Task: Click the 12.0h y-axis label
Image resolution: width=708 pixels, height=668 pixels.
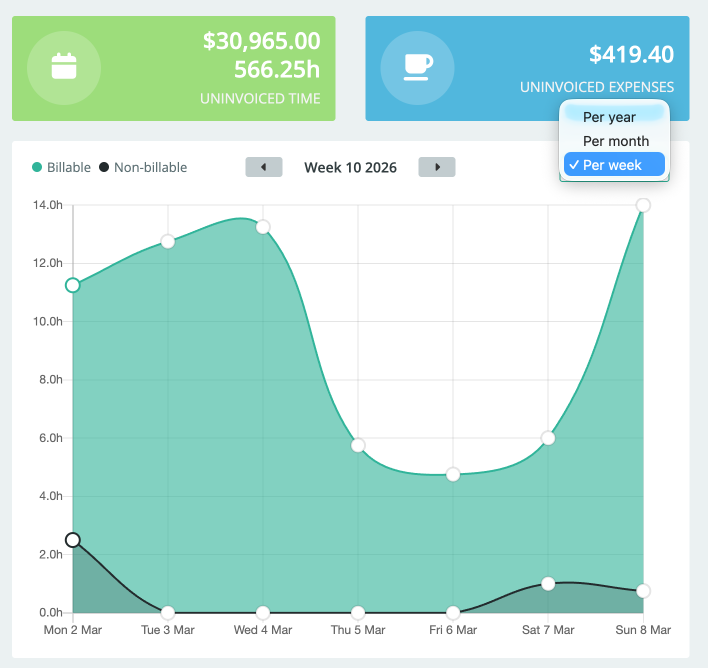Action: pos(47,263)
